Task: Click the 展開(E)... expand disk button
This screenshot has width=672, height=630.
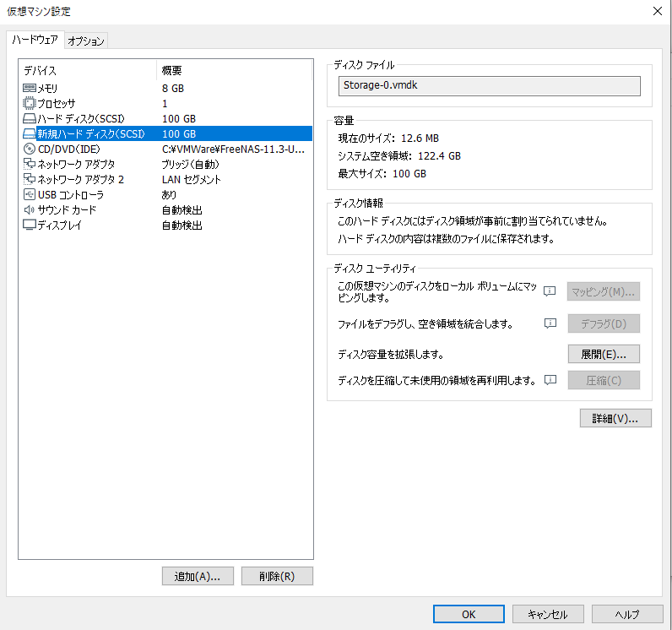Action: tap(604, 355)
